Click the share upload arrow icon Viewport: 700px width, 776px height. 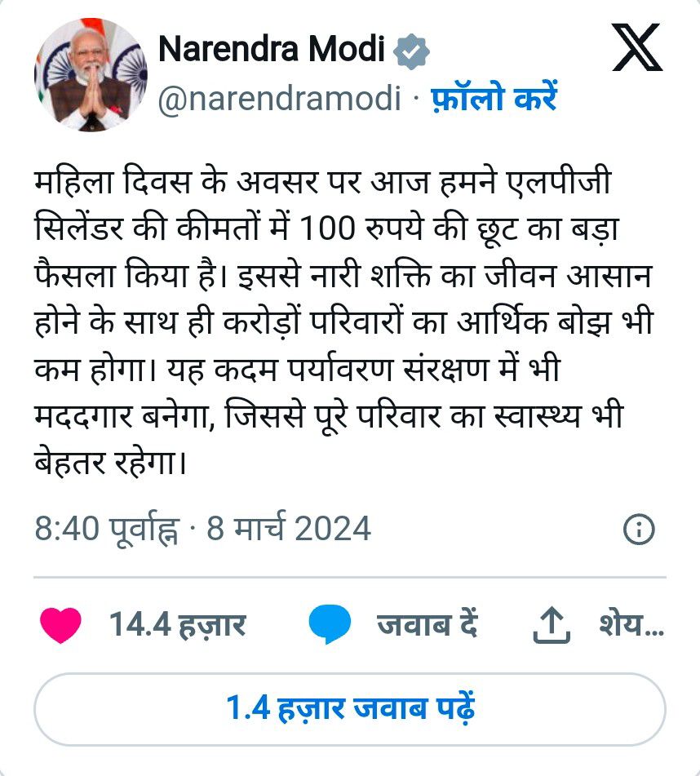click(552, 625)
